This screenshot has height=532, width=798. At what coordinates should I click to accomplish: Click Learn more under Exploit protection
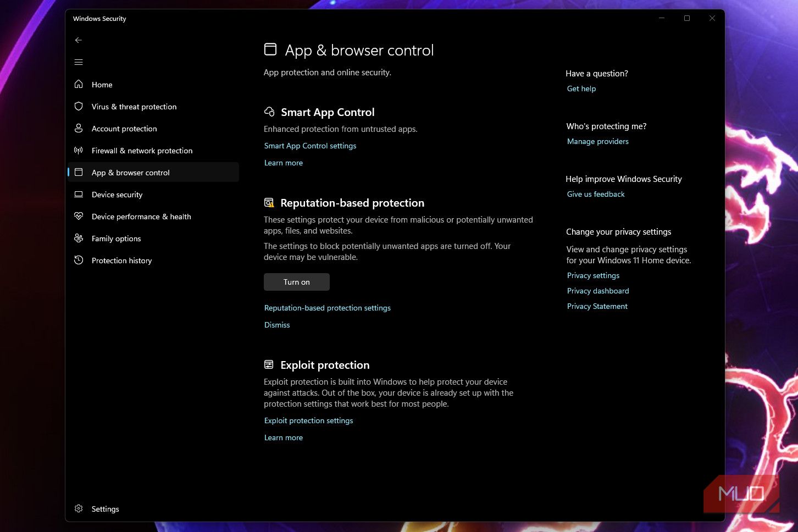(x=284, y=437)
